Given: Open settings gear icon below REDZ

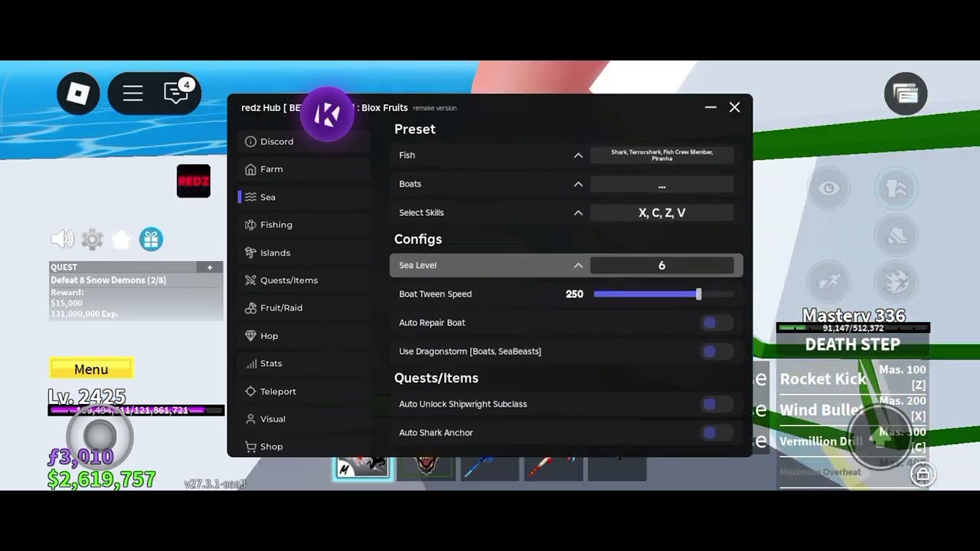Looking at the screenshot, I should [x=92, y=240].
